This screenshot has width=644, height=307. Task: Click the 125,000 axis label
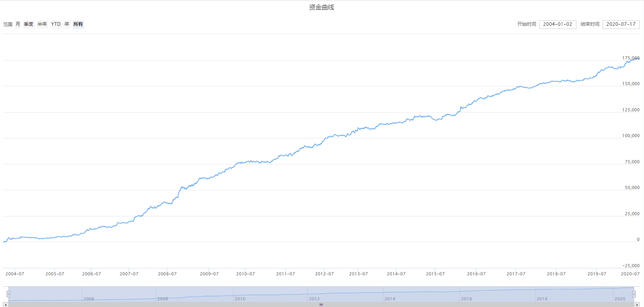(631, 110)
